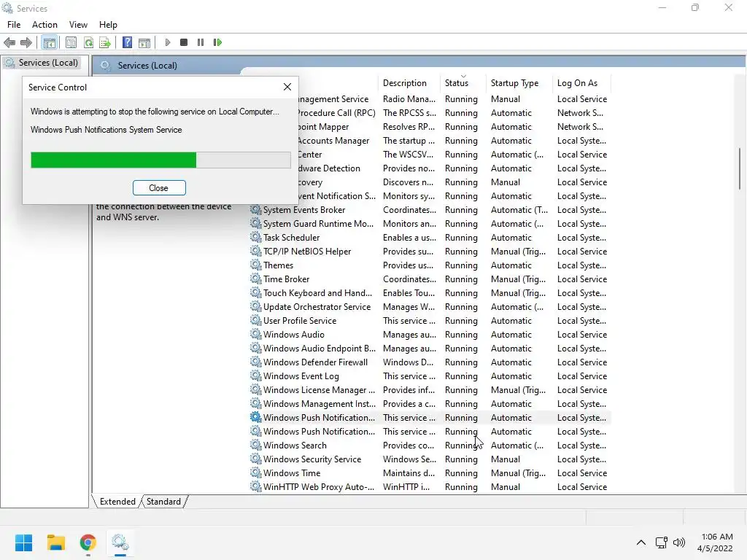
Task: Select the Update Orchestrator Service row
Action: [430, 307]
